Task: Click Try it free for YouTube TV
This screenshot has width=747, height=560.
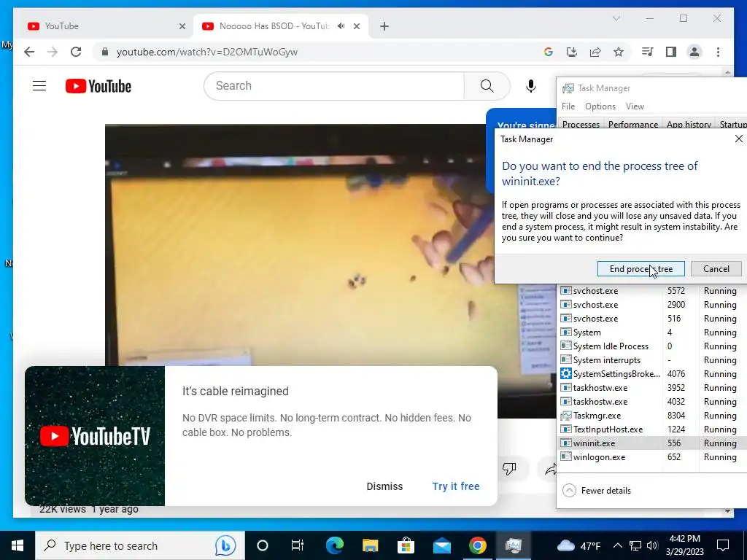Action: coord(456,486)
